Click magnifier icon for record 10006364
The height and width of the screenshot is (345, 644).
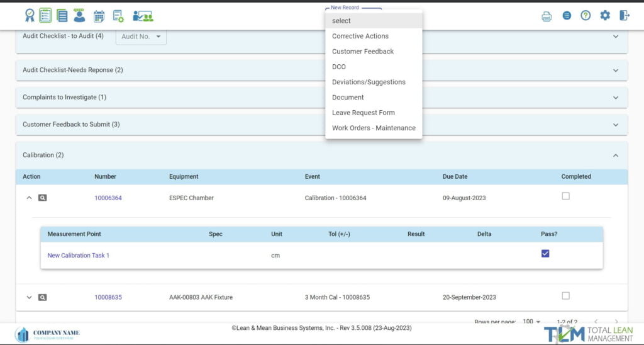tap(42, 198)
